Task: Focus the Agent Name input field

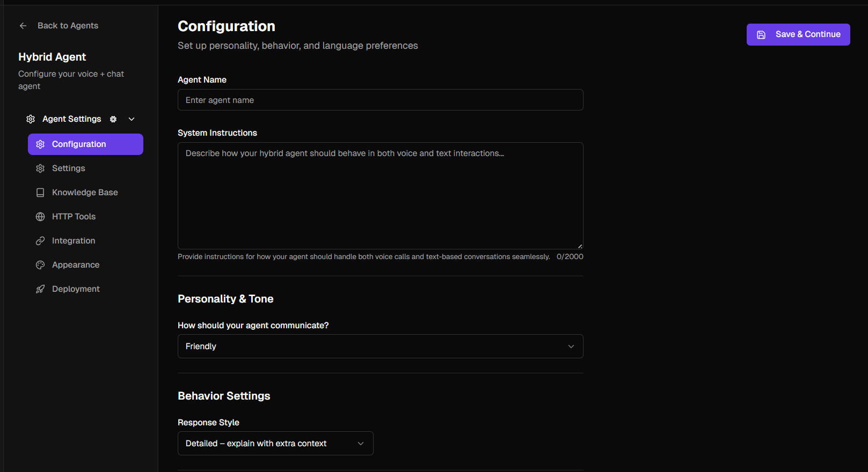Action: click(380, 100)
